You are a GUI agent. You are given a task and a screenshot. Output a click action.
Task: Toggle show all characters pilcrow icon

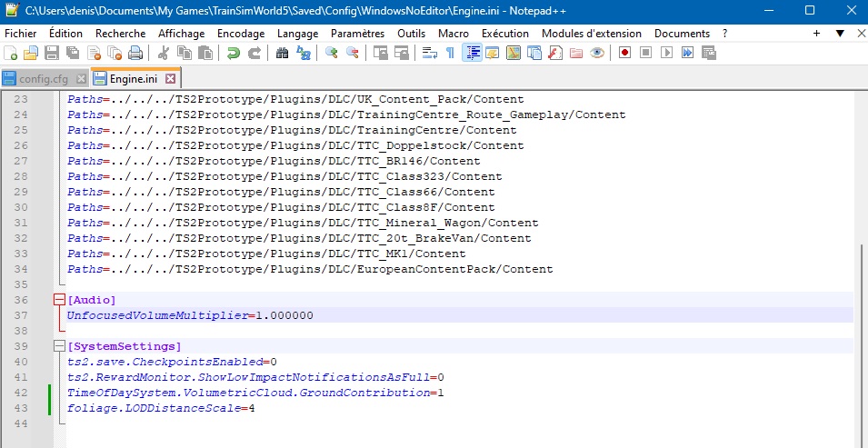[x=450, y=54]
